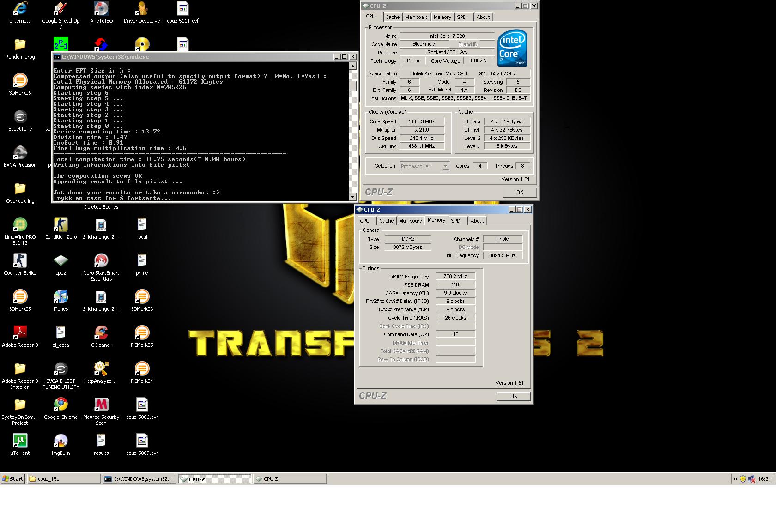Switch to CPU tab in lower CPU-Z window

tap(365, 221)
